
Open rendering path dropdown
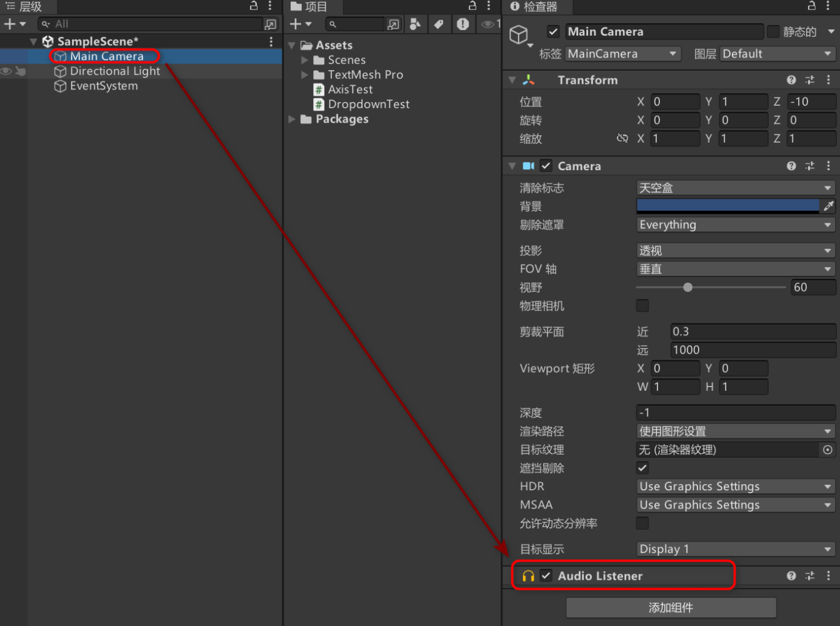(736, 432)
